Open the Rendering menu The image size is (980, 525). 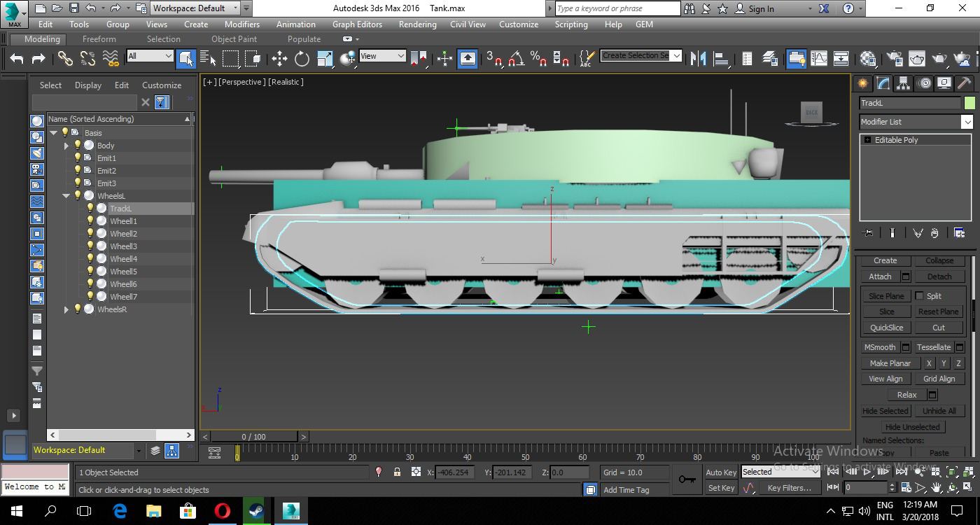[418, 24]
